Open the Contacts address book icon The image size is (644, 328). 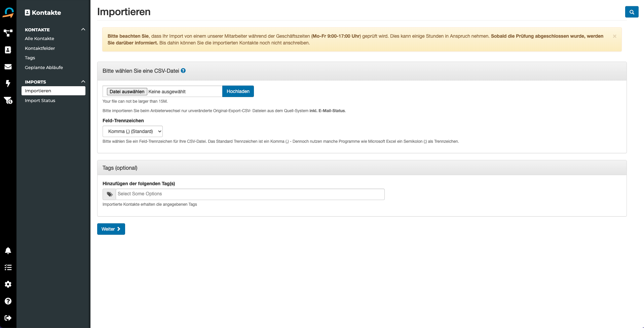8,50
